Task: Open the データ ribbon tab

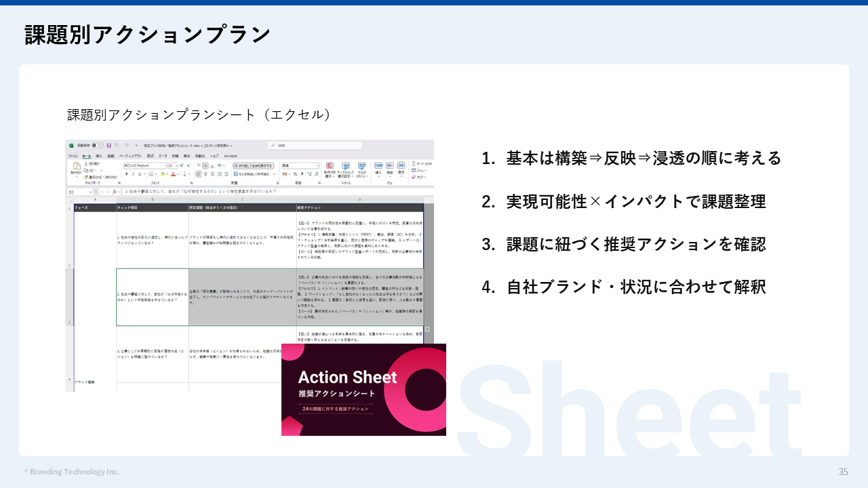Action: (x=161, y=156)
